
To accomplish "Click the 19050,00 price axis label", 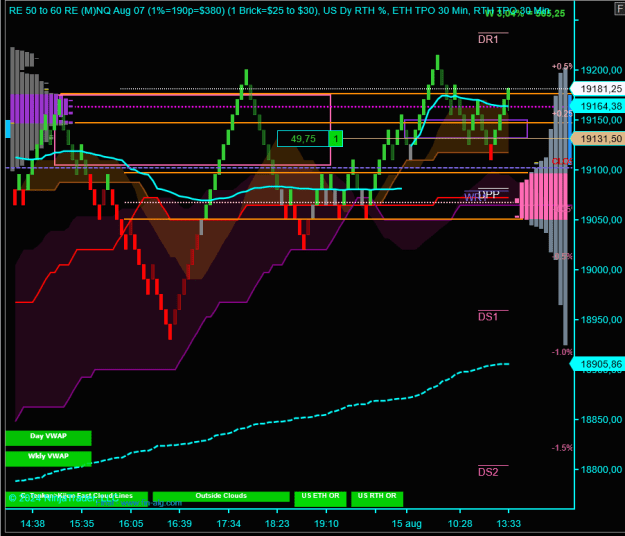I will [601, 220].
